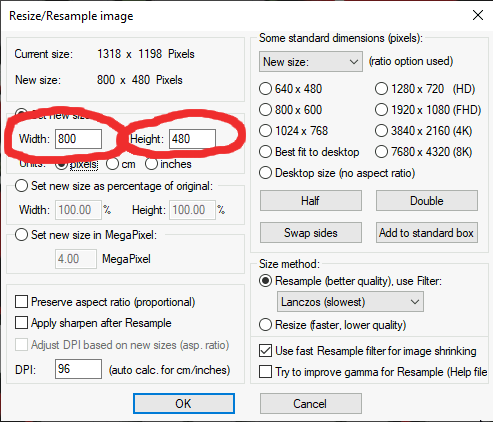Viewport: 493px width, 422px height.
Task: Close the Resize/Resample image dialog
Action: [478, 15]
